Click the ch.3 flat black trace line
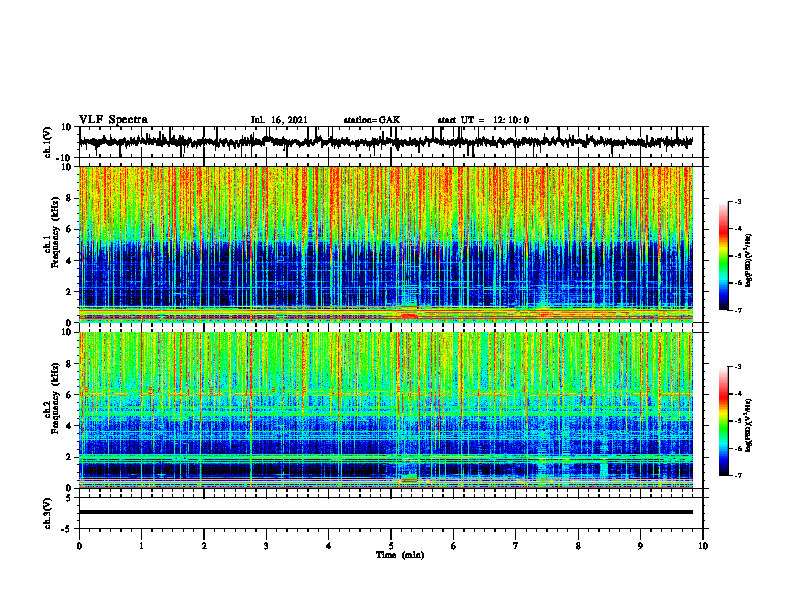The height and width of the screenshot is (612, 792). coord(385,512)
